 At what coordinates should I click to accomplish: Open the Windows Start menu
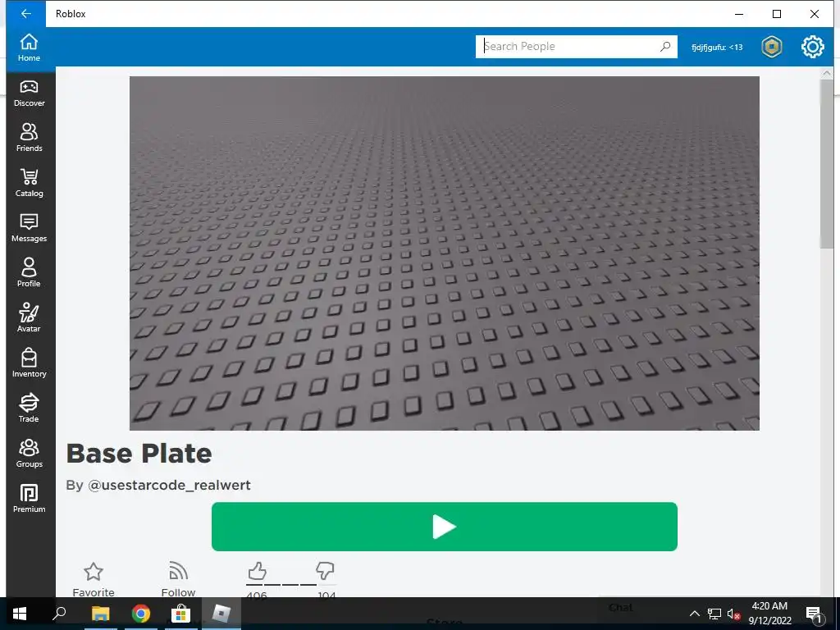20,614
